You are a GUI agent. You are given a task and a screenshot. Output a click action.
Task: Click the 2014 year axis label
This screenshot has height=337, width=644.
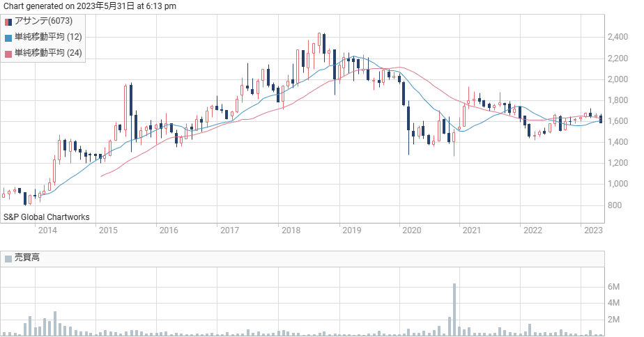pos(47,230)
